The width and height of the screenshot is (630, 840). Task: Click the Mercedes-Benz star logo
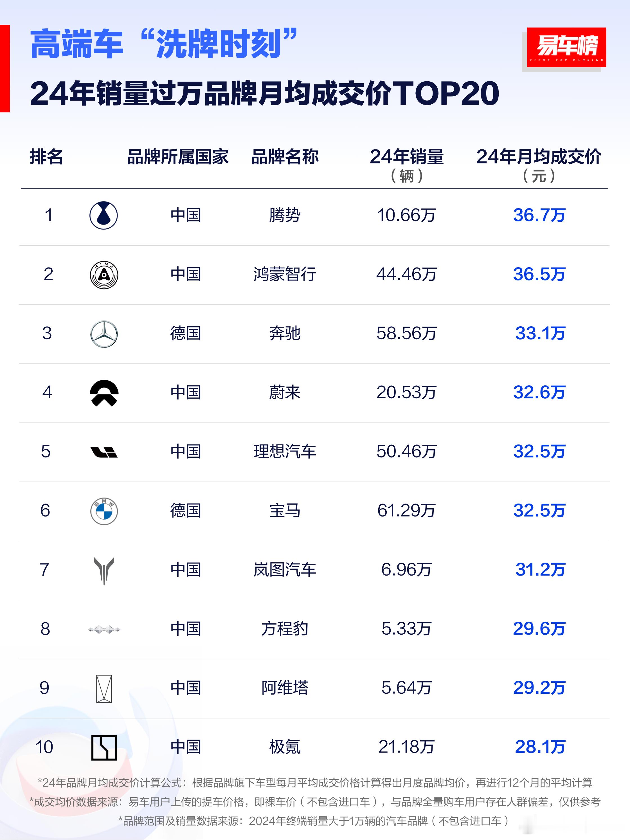coord(104,334)
